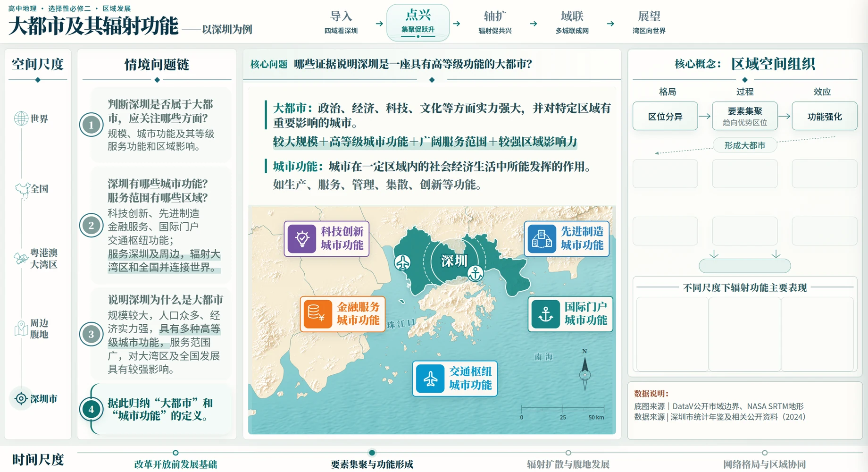Click the purple lightbulb 科技创新 icon
The image size is (868, 472).
pyautogui.click(x=302, y=239)
